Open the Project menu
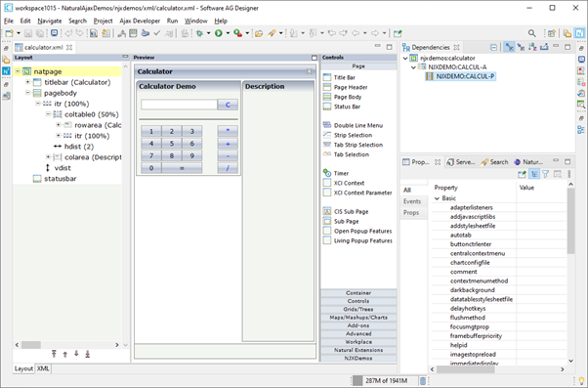This screenshot has width=588, height=388. click(x=104, y=22)
